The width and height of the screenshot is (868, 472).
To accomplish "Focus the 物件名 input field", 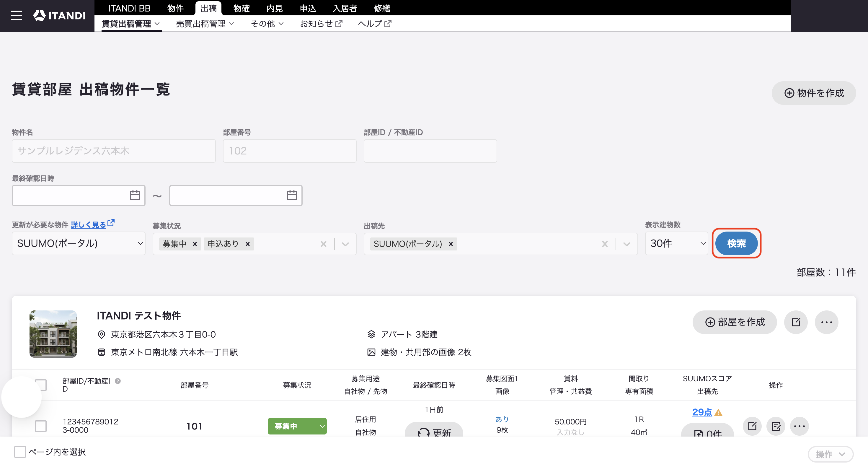I will pyautogui.click(x=114, y=151).
